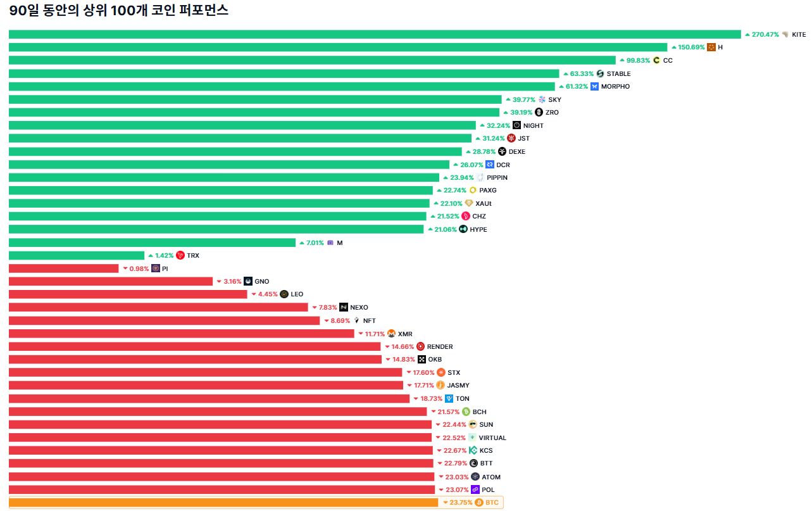Click the PAXG coin icon
The height and width of the screenshot is (511, 812).
pos(473,191)
